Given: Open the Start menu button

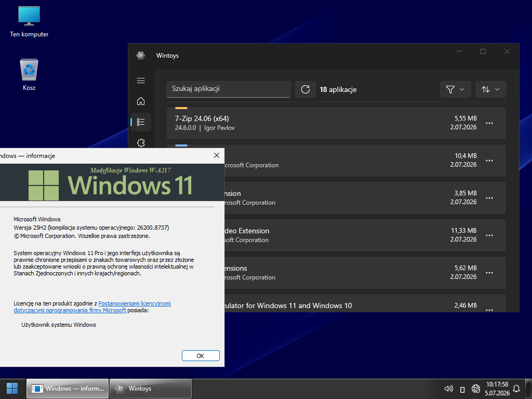Looking at the screenshot, I should pos(12,389).
